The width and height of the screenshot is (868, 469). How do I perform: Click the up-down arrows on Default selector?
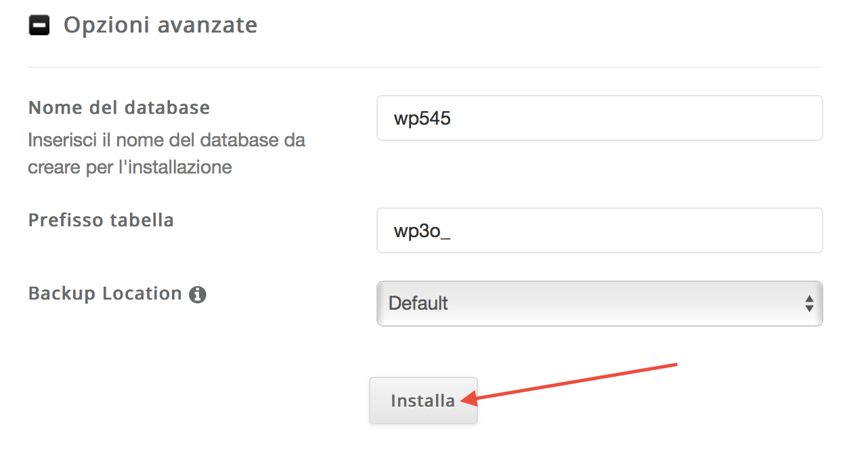point(808,303)
